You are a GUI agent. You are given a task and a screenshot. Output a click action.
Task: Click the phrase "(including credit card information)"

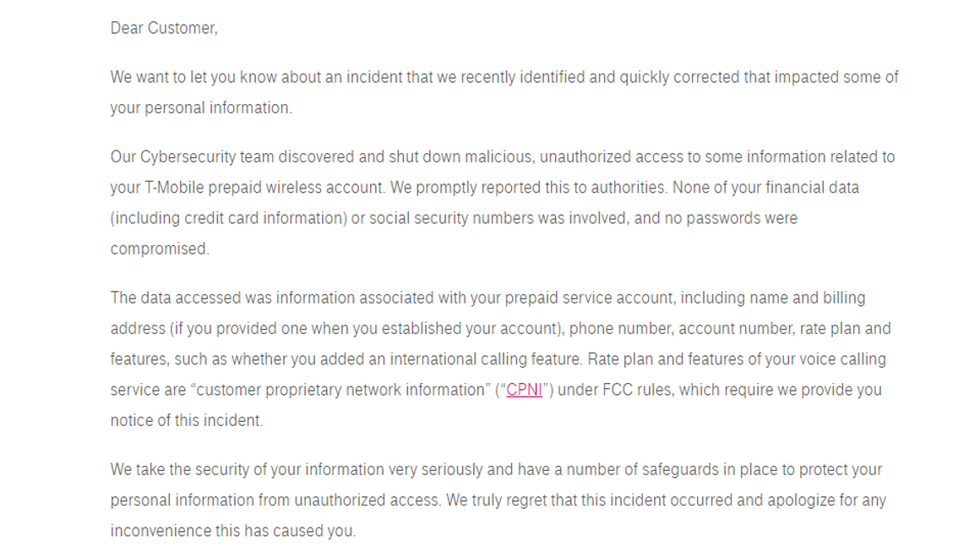(x=229, y=218)
